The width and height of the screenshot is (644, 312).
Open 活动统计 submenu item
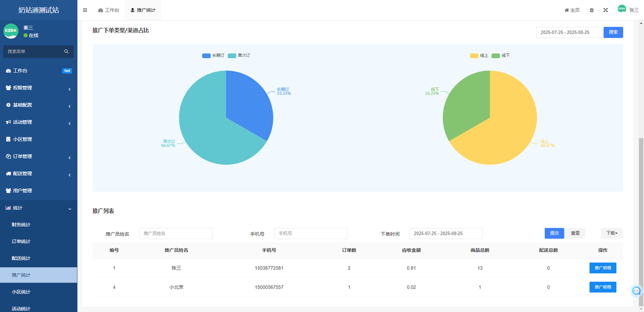pyautogui.click(x=38, y=308)
